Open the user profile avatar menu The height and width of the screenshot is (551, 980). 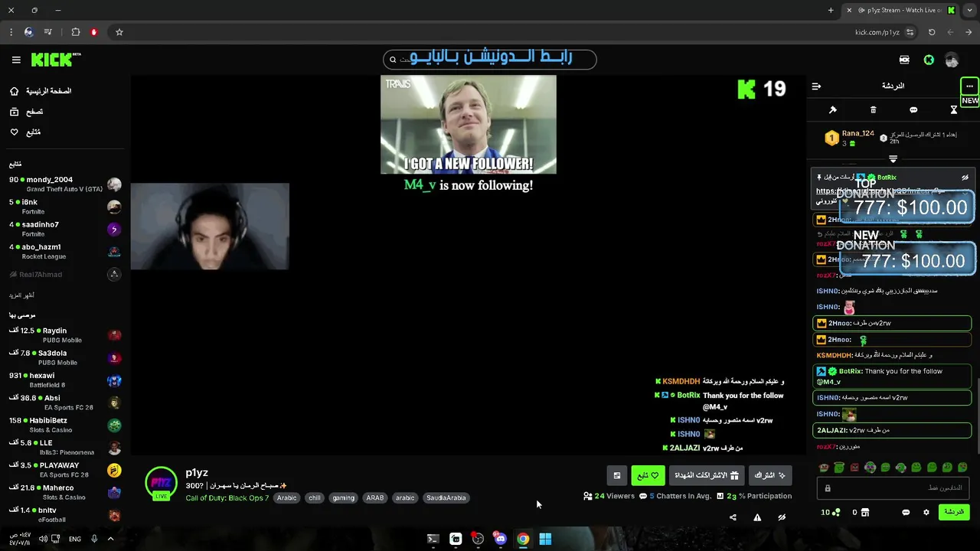coord(952,60)
